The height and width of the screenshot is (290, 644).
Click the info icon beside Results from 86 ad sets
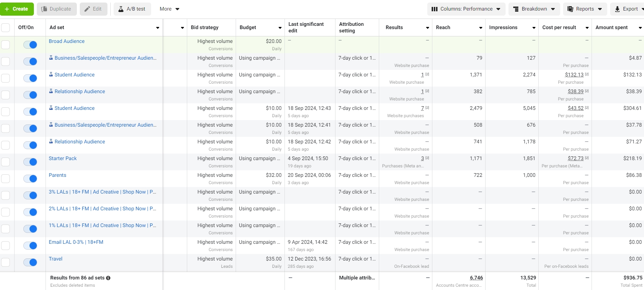pyautogui.click(x=108, y=278)
